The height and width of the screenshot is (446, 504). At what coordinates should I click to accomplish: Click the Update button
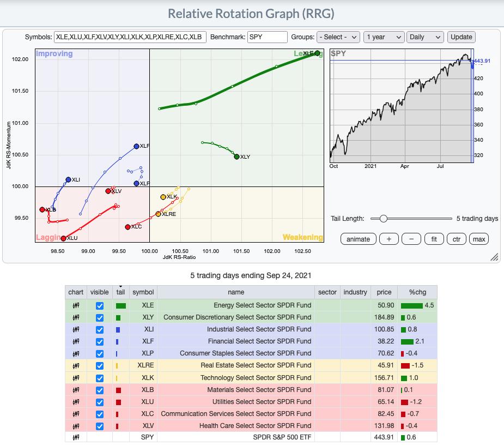462,37
